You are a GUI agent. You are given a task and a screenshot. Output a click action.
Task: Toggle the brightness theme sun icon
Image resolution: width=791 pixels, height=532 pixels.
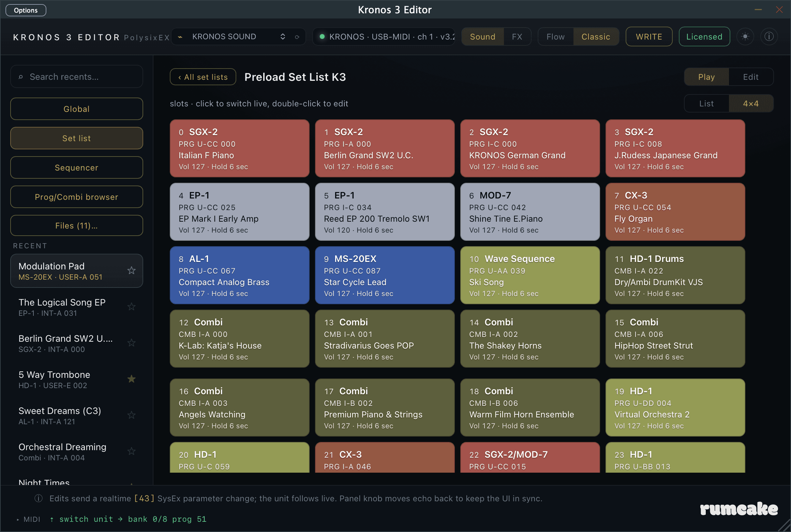pyautogui.click(x=745, y=36)
